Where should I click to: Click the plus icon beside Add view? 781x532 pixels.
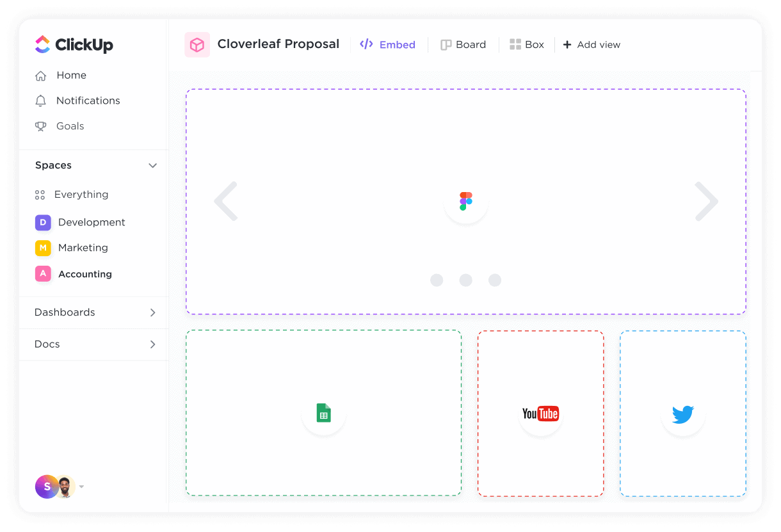567,45
